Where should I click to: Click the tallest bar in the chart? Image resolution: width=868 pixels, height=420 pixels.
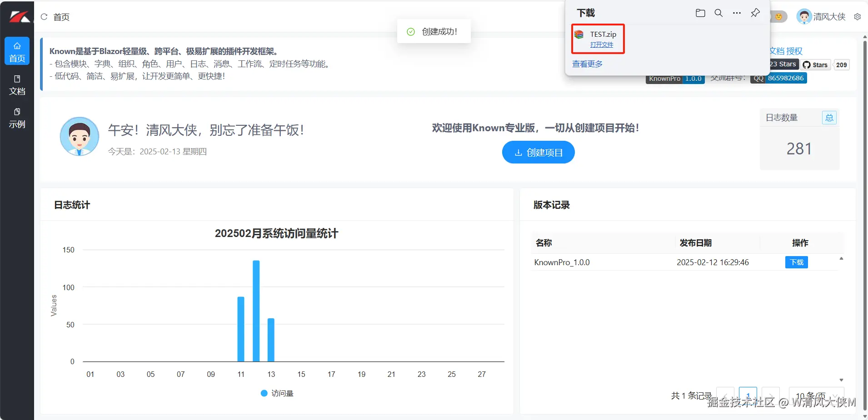256,311
